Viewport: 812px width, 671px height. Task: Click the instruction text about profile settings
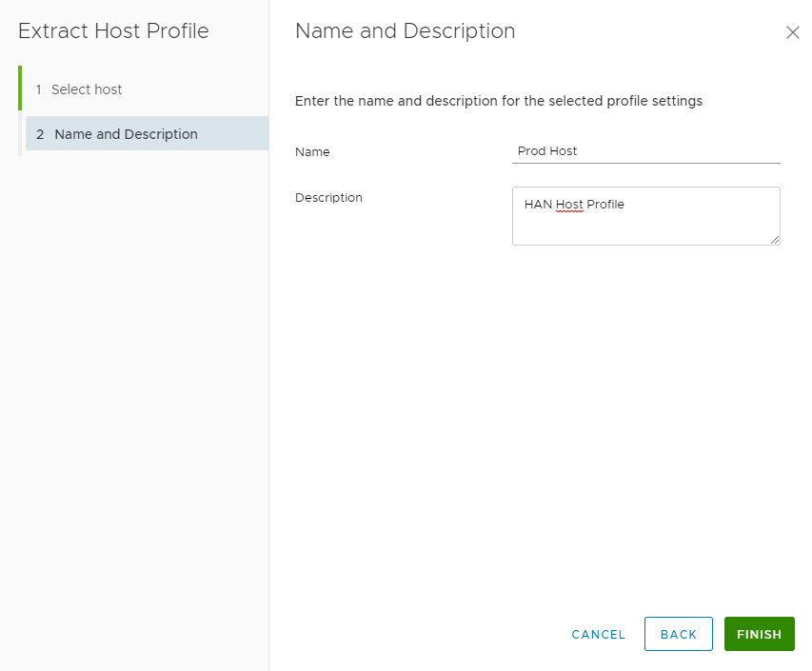click(x=498, y=101)
